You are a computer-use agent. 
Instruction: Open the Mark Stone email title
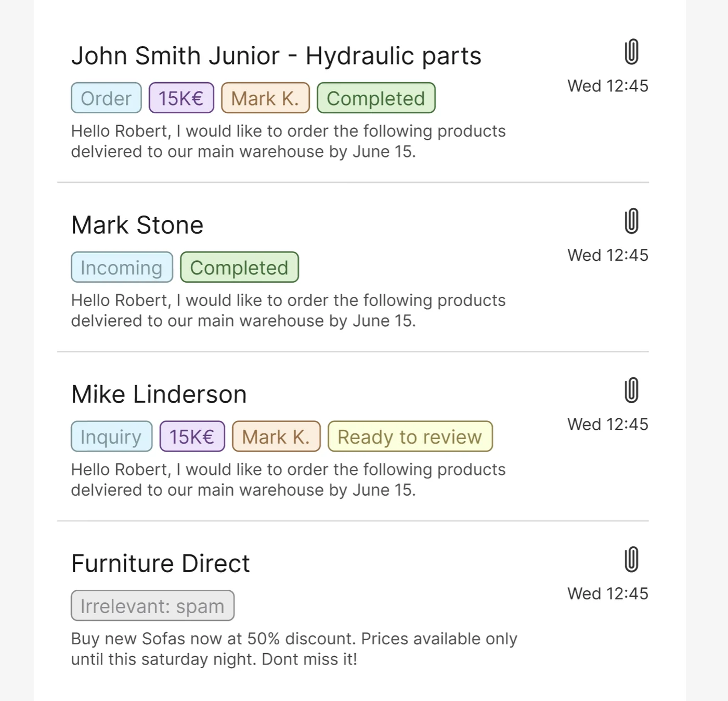point(137,226)
